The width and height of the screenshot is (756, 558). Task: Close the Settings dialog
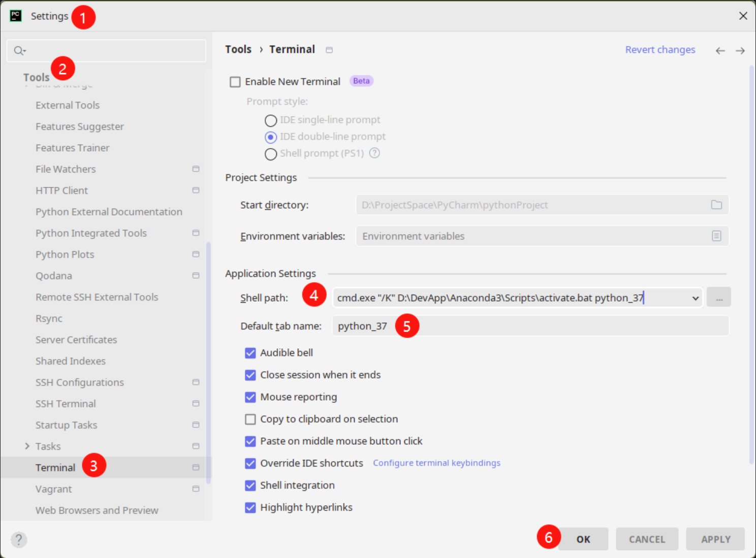pos(743,16)
